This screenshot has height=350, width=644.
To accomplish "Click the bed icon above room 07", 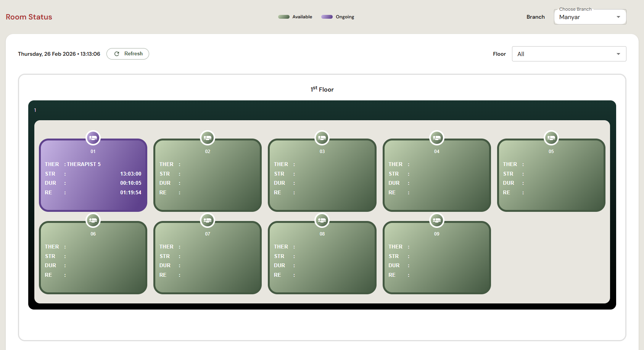I will click(208, 220).
